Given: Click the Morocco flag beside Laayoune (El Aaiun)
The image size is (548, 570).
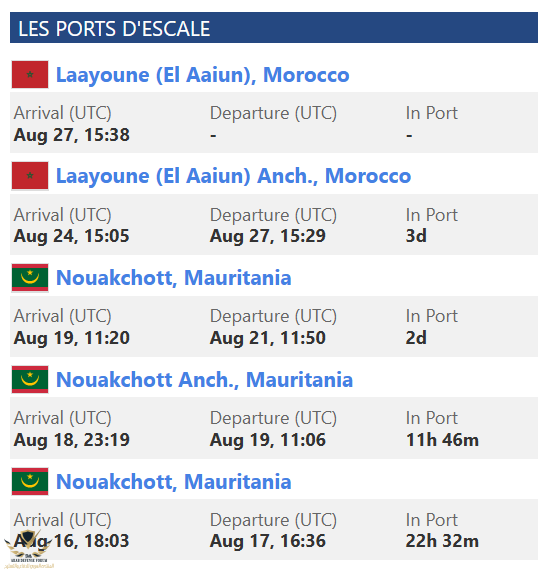Looking at the screenshot, I should coord(30,75).
